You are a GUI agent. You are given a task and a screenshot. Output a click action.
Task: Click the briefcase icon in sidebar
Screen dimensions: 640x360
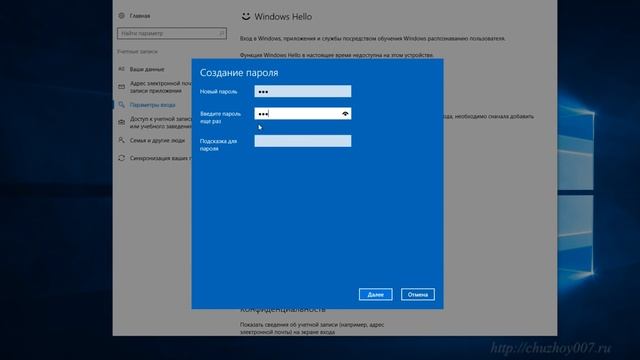pyautogui.click(x=122, y=122)
